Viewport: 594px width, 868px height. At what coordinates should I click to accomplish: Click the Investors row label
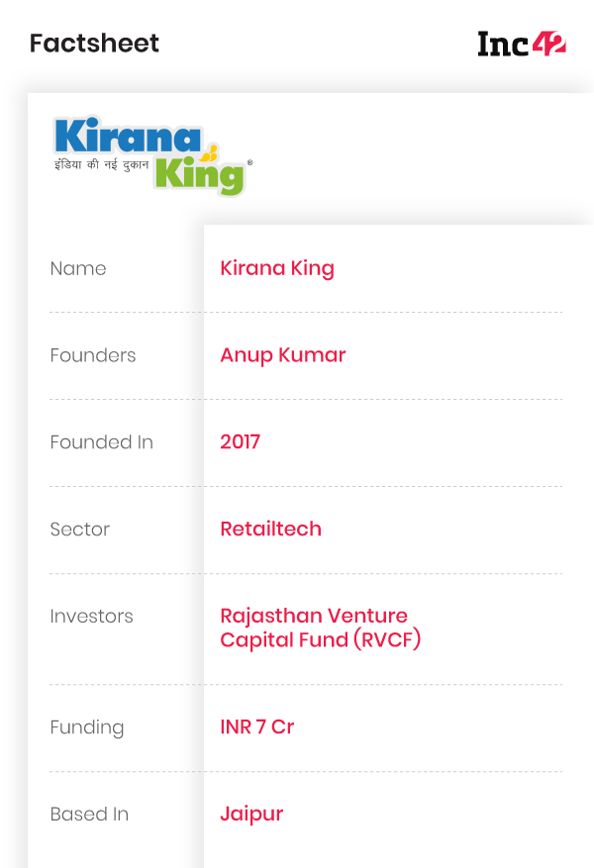coord(92,617)
